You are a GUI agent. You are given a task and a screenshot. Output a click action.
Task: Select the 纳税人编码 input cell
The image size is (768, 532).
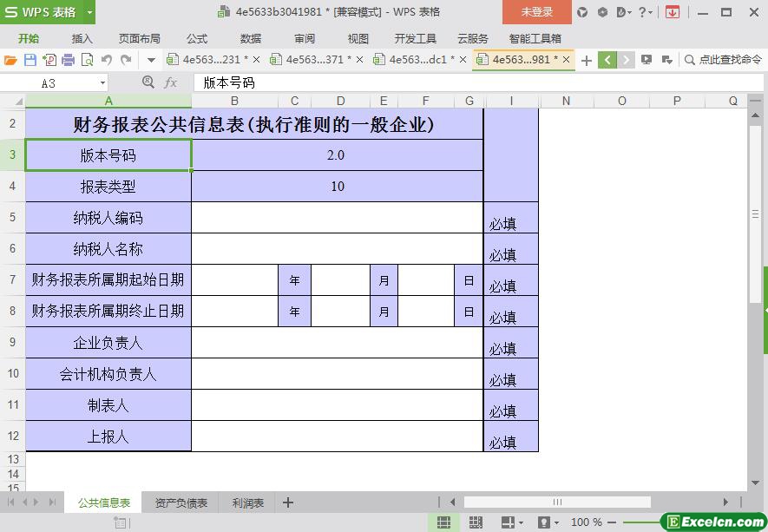[x=337, y=217]
